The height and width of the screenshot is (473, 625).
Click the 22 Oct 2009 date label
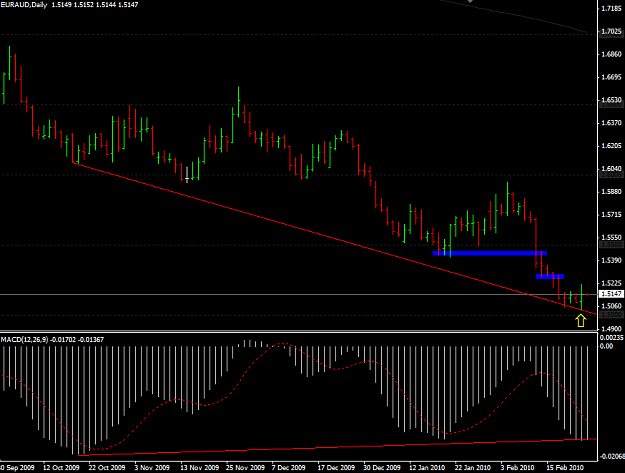pos(107,467)
